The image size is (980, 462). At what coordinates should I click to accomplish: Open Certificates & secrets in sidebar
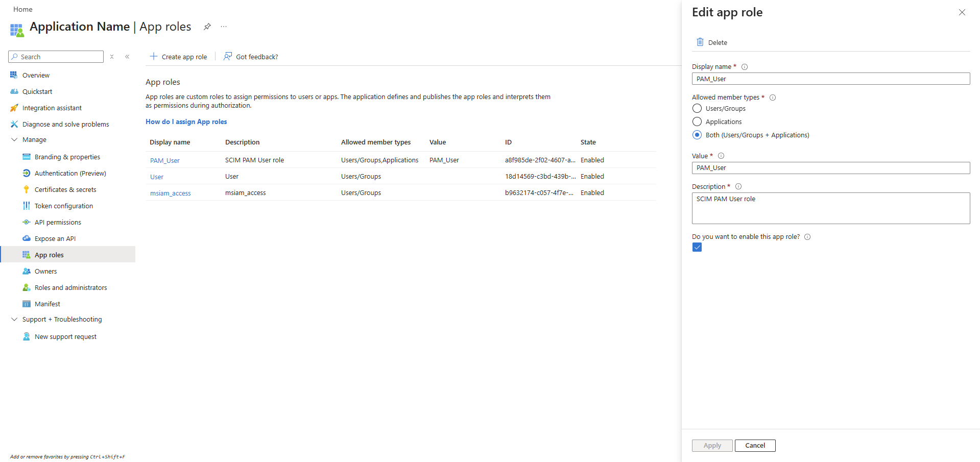pos(65,190)
